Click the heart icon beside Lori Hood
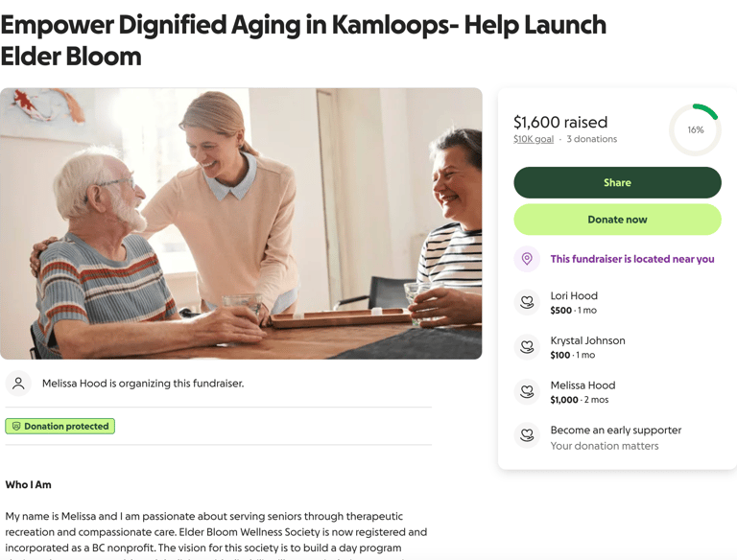 527,302
